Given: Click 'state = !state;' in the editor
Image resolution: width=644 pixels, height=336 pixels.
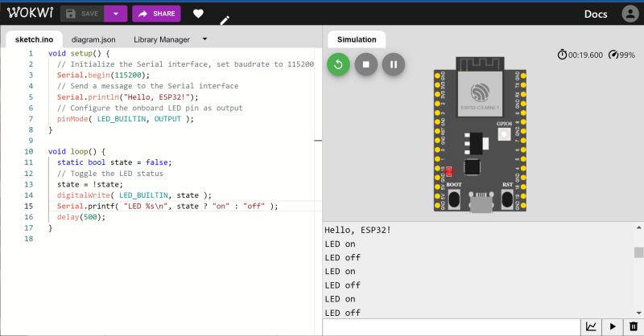Looking at the screenshot, I should (x=89, y=184).
